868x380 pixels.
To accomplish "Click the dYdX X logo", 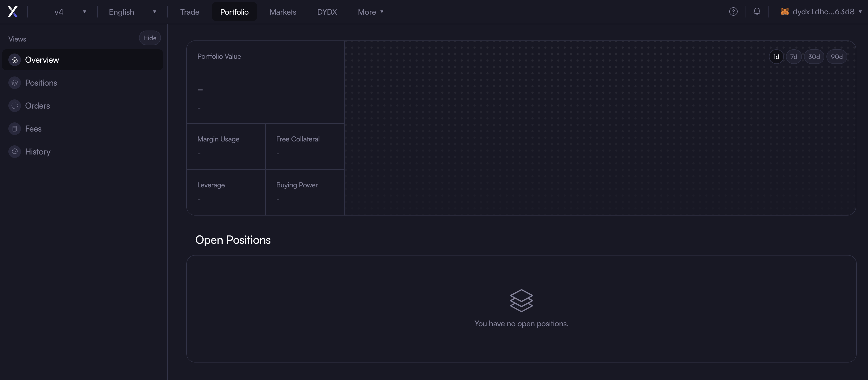I will (x=13, y=12).
